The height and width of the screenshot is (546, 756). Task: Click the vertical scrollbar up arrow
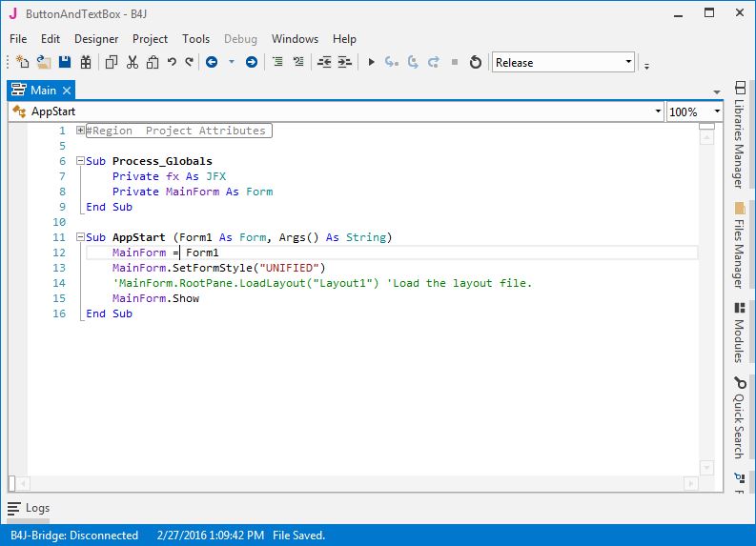pyautogui.click(x=706, y=138)
